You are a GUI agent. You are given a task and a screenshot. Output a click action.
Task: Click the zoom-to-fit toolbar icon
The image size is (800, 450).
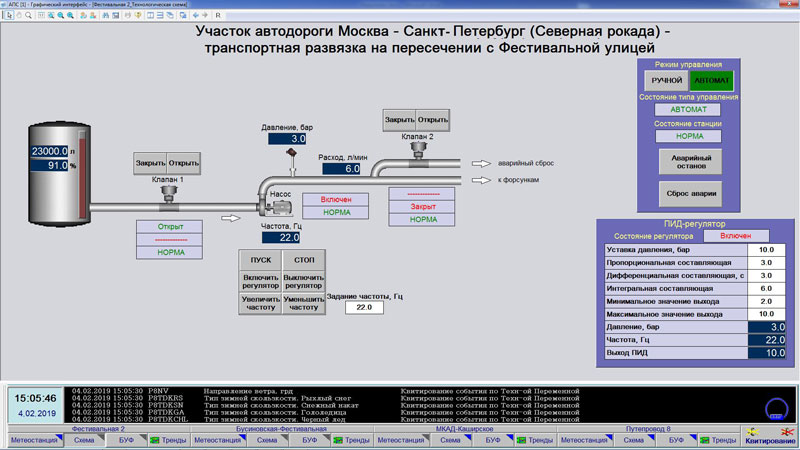click(51, 15)
